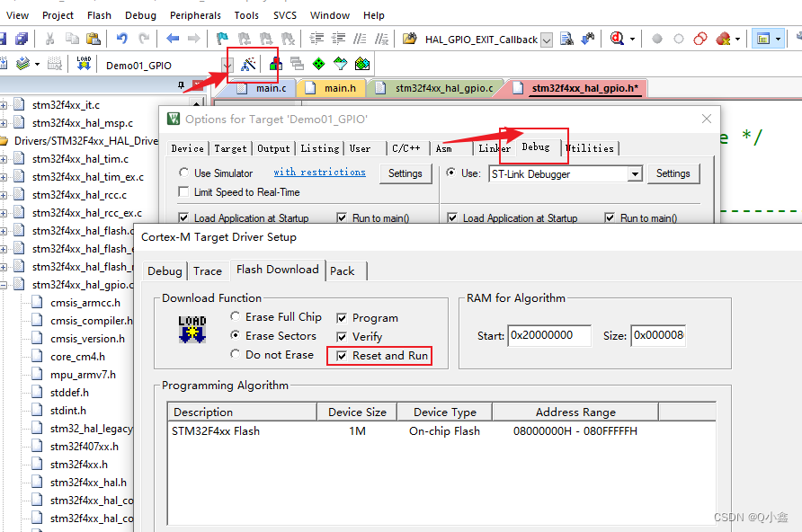Open the Demo01_GPIO target dropdown arrow
802x532 pixels.
[x=227, y=65]
